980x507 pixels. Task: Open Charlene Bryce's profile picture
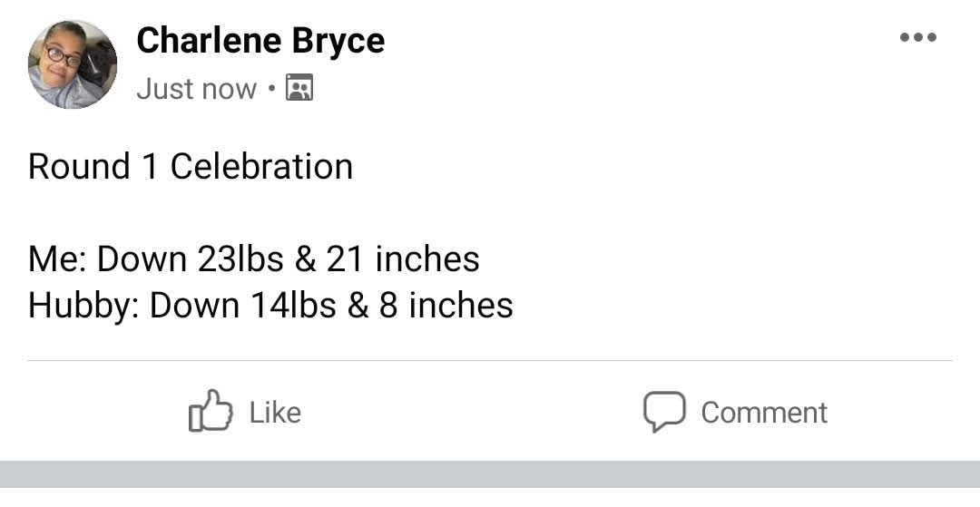point(73,64)
